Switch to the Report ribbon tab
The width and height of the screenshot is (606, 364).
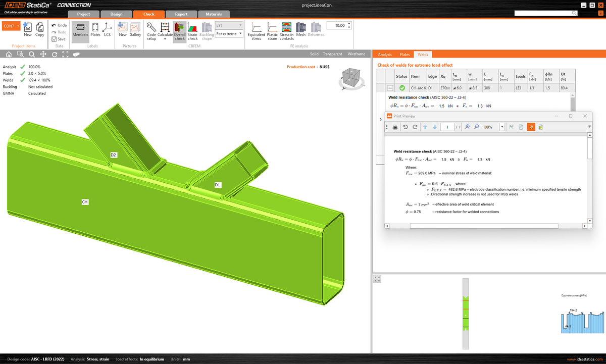pos(181,15)
